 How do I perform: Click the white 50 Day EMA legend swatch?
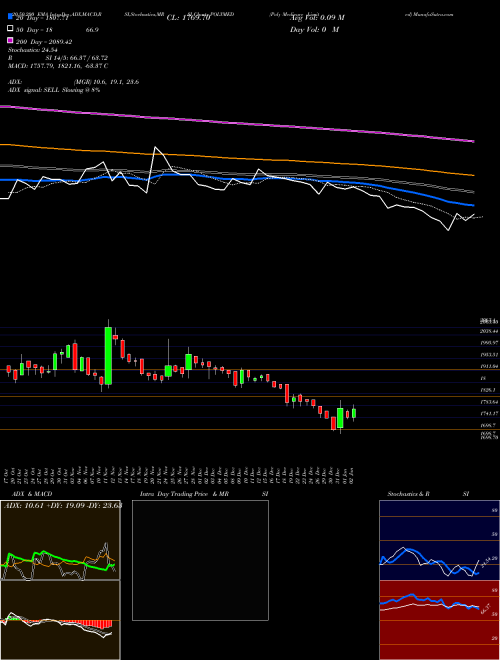[x=10, y=29]
